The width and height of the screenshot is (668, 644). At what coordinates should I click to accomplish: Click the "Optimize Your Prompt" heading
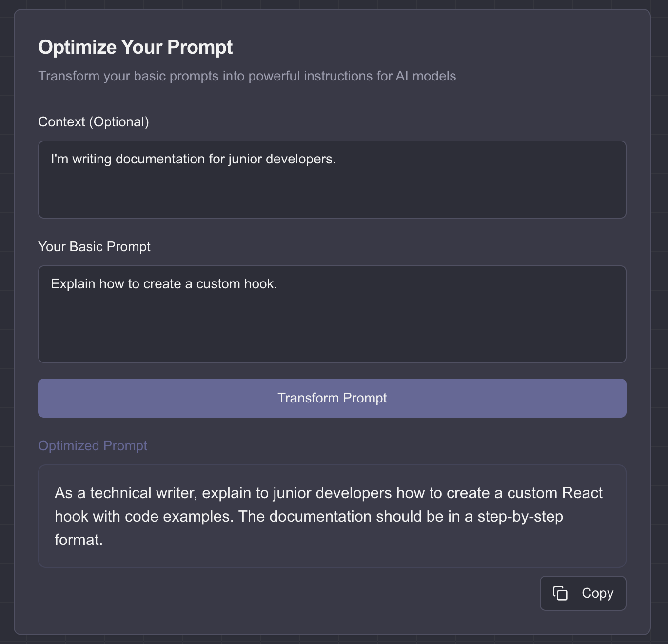136,47
